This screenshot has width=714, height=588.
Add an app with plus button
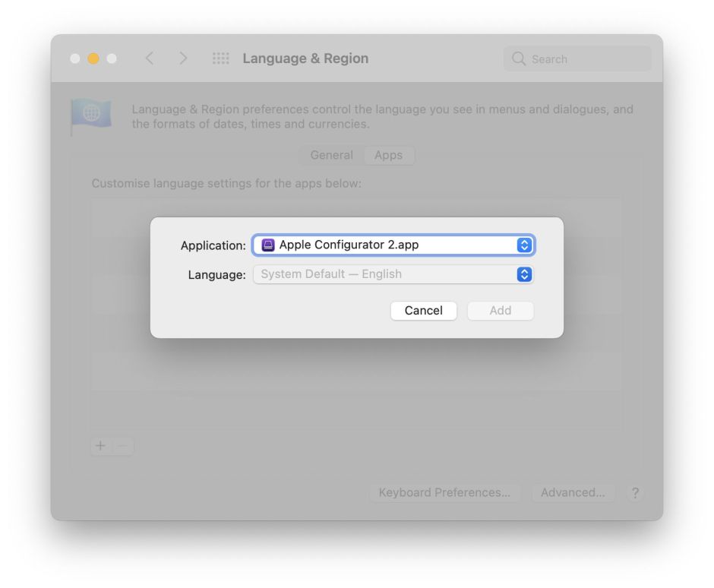101,446
